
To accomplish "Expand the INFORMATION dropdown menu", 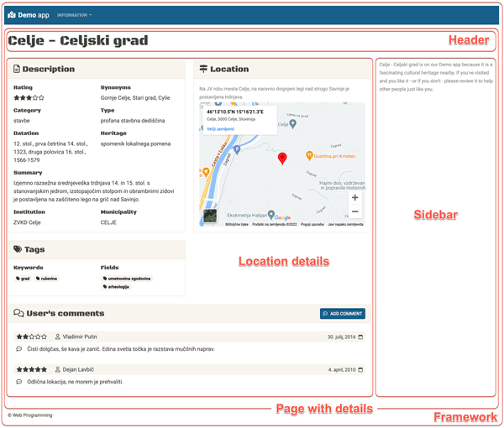I will click(x=74, y=15).
